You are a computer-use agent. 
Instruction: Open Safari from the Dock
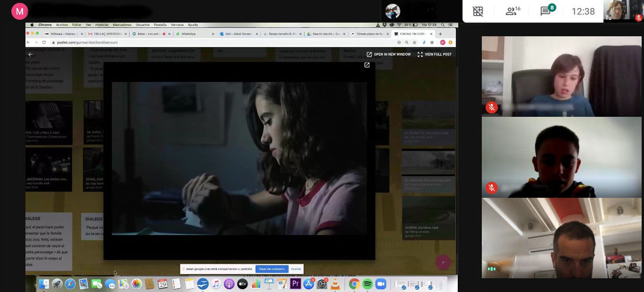(x=70, y=284)
